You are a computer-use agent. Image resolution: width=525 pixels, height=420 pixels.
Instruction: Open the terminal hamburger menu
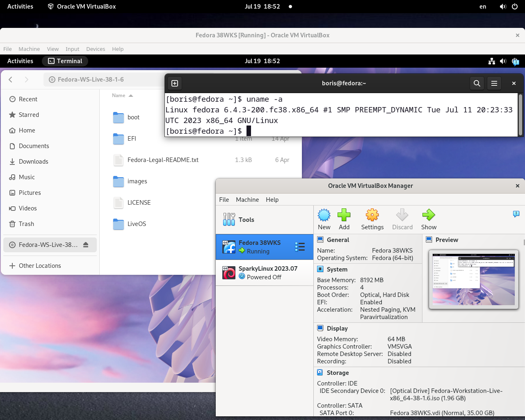tap(494, 83)
